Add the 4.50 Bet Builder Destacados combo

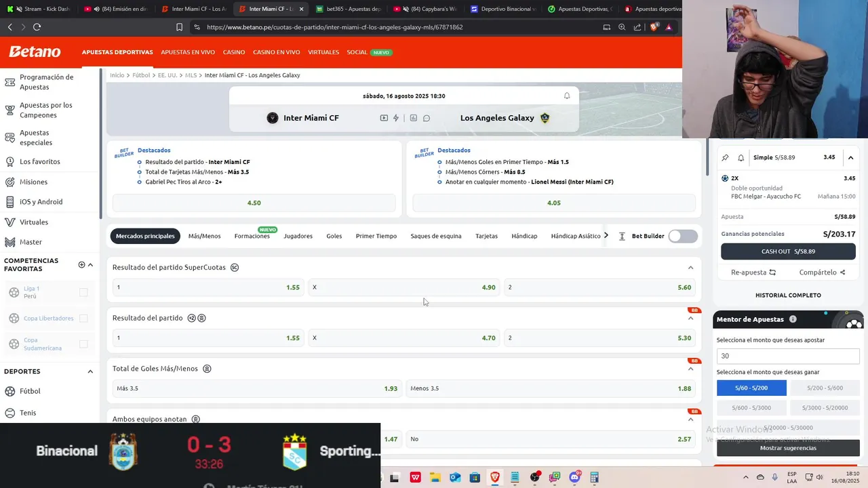pos(254,203)
